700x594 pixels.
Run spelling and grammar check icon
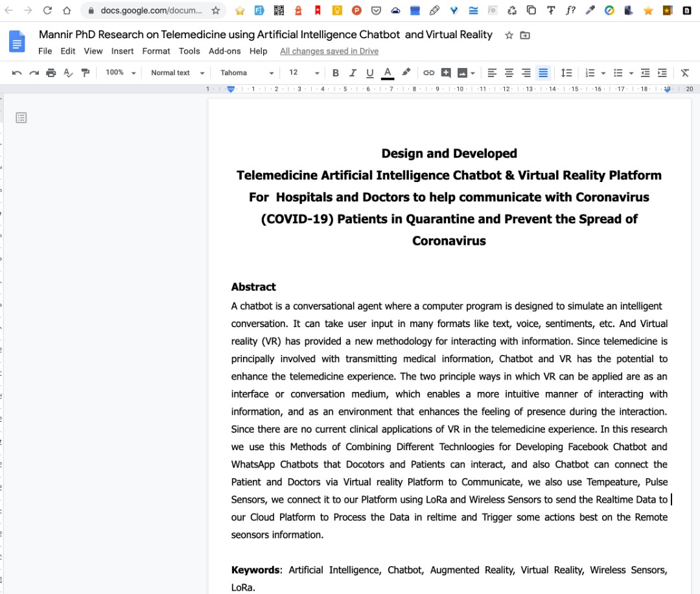coord(68,73)
